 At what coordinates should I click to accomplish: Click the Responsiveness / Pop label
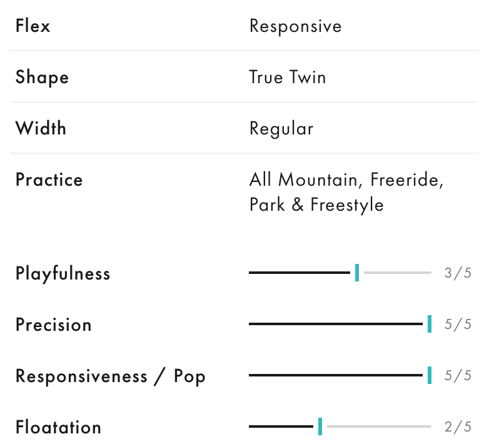click(x=111, y=376)
